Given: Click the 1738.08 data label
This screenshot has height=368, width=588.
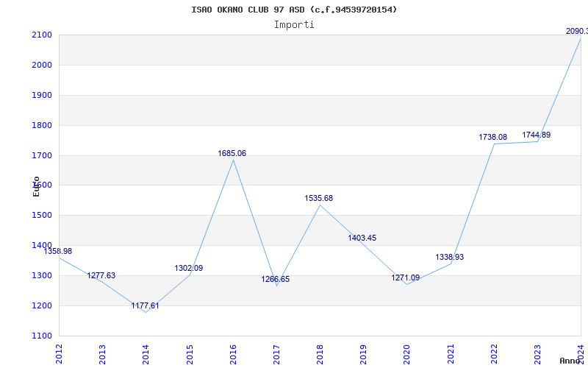Looking at the screenshot, I should point(492,138).
